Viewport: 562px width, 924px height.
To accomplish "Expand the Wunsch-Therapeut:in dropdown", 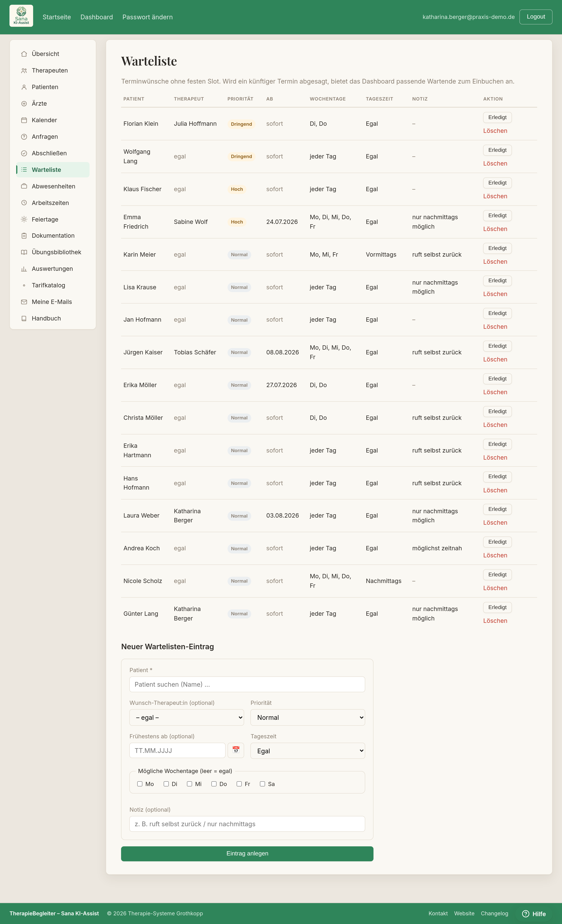I will click(187, 717).
